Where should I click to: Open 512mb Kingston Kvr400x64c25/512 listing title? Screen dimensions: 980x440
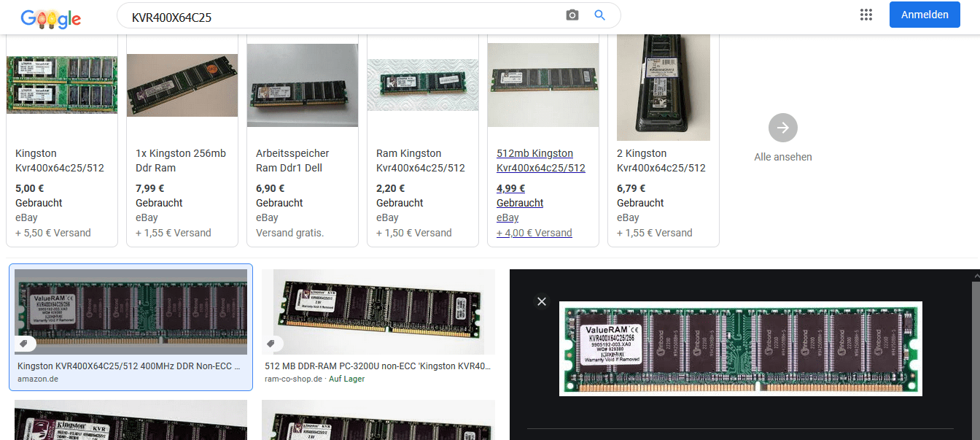541,161
